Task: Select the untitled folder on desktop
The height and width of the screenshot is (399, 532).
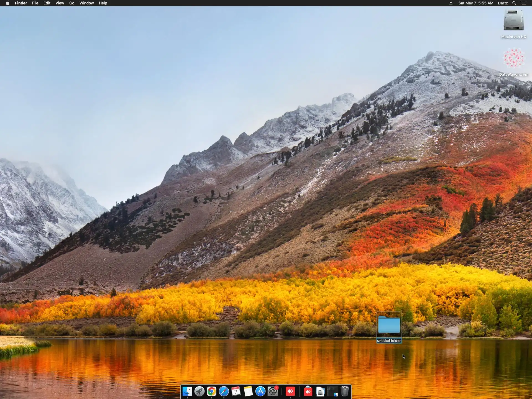Action: pyautogui.click(x=389, y=325)
